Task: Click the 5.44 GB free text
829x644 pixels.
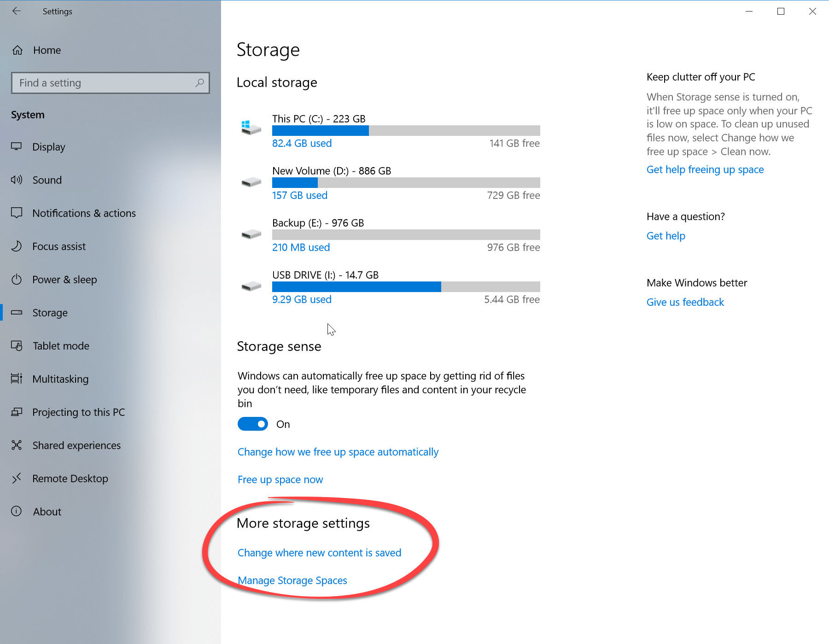Action: 512,299
